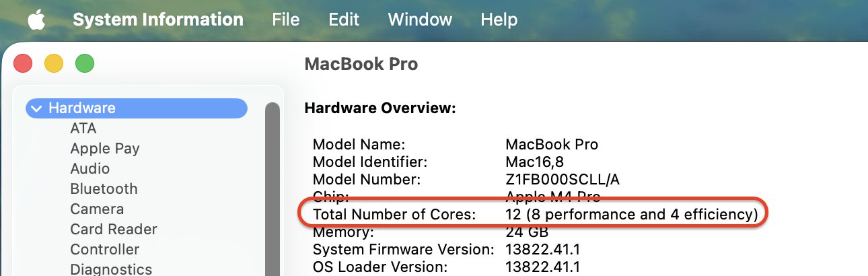Image resolution: width=868 pixels, height=276 pixels.
Task: Click the sidebar vertical scrollbar
Action: click(x=272, y=188)
